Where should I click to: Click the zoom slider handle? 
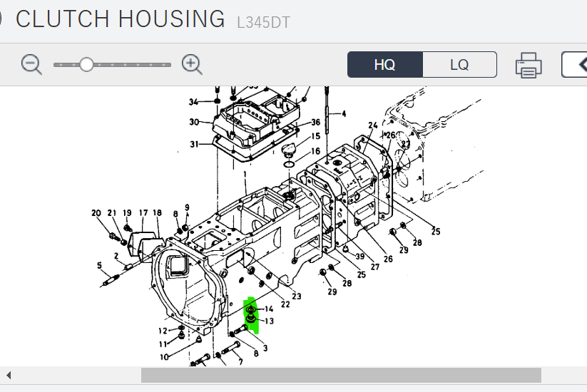pyautogui.click(x=86, y=64)
